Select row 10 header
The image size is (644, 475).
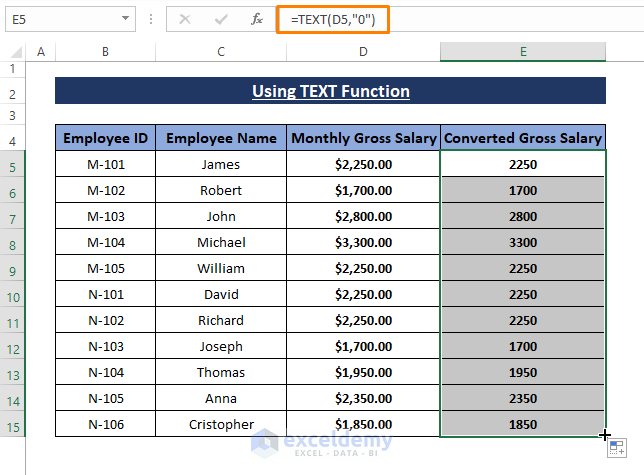click(14, 294)
